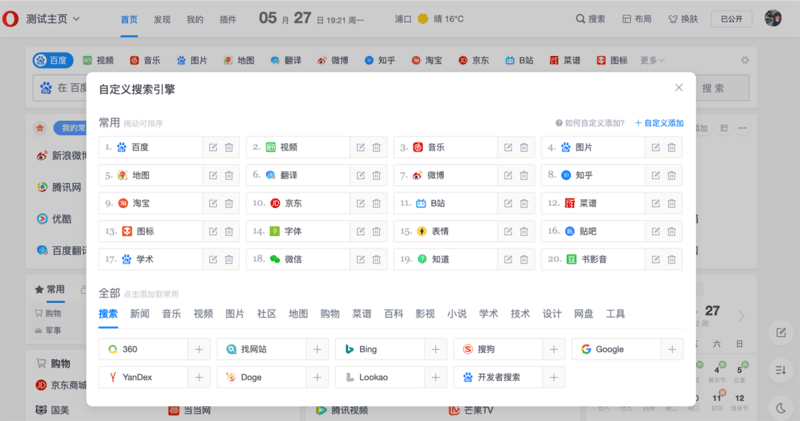Click the 自定义添加 link
The height and width of the screenshot is (421, 800).
click(x=659, y=123)
